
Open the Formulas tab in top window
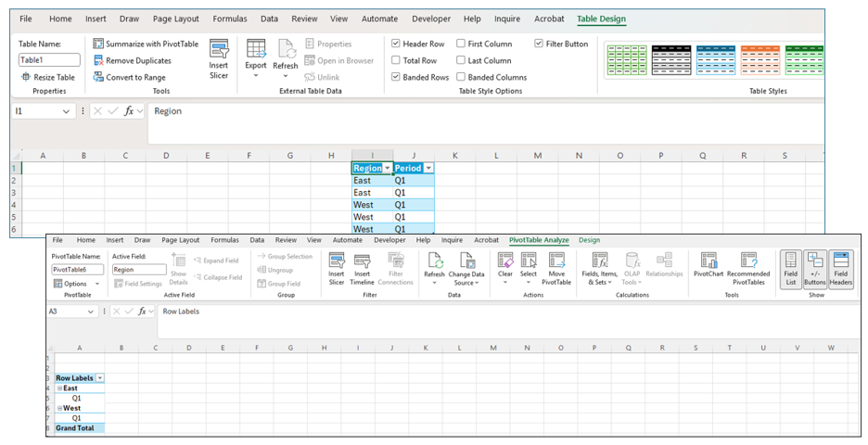[230, 19]
